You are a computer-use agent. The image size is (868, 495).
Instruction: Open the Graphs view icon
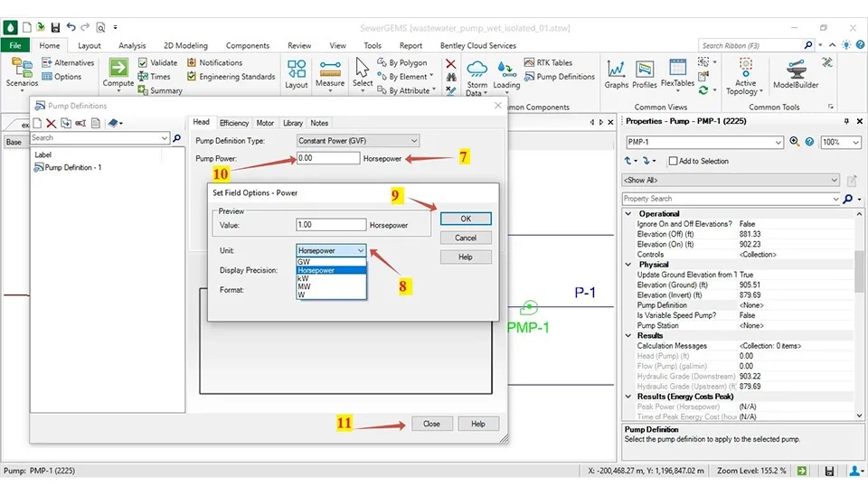(616, 69)
